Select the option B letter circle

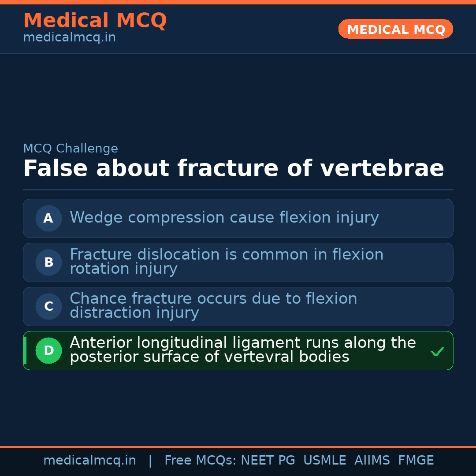coord(48,262)
